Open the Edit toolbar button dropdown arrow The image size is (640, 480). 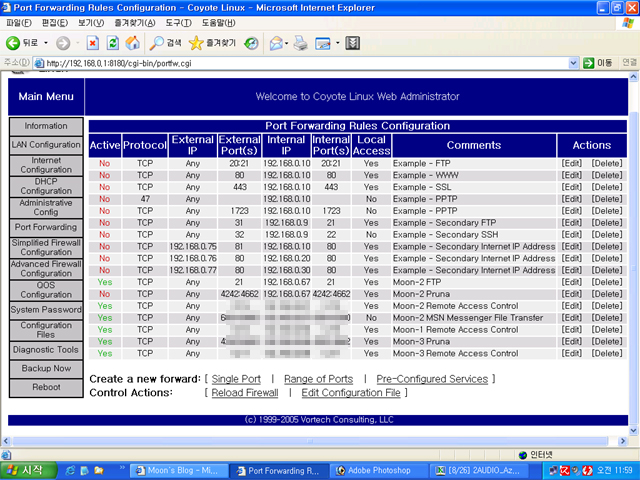338,43
